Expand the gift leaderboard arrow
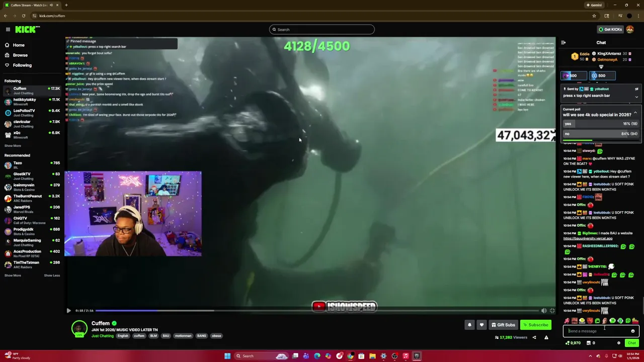 (601, 66)
